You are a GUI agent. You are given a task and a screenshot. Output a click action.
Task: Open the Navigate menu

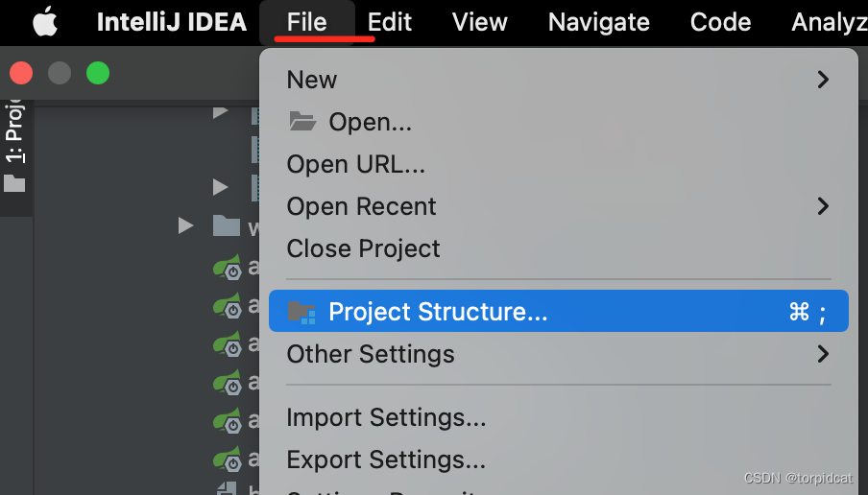(599, 22)
